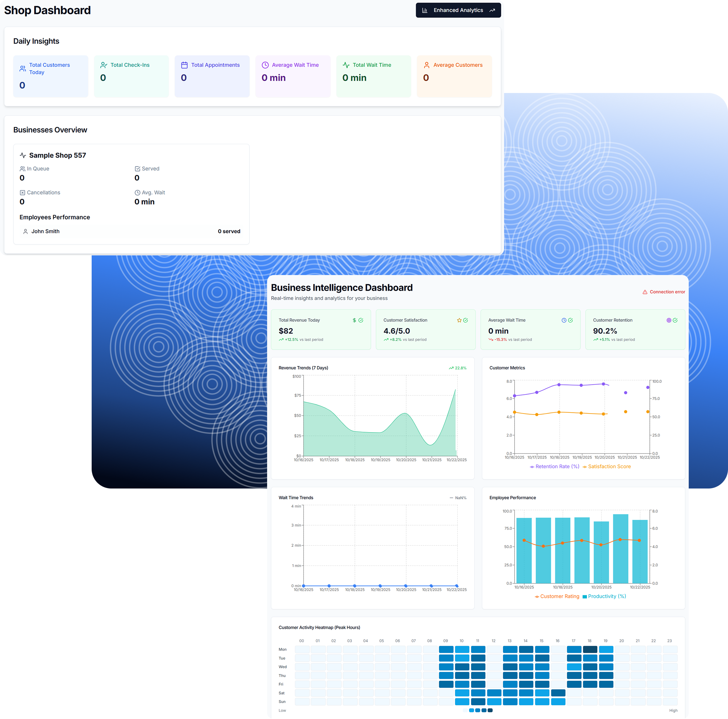Screen dimensions: 728x719
Task: Toggle Retention Rate (%) legend entry
Action: (x=554, y=467)
